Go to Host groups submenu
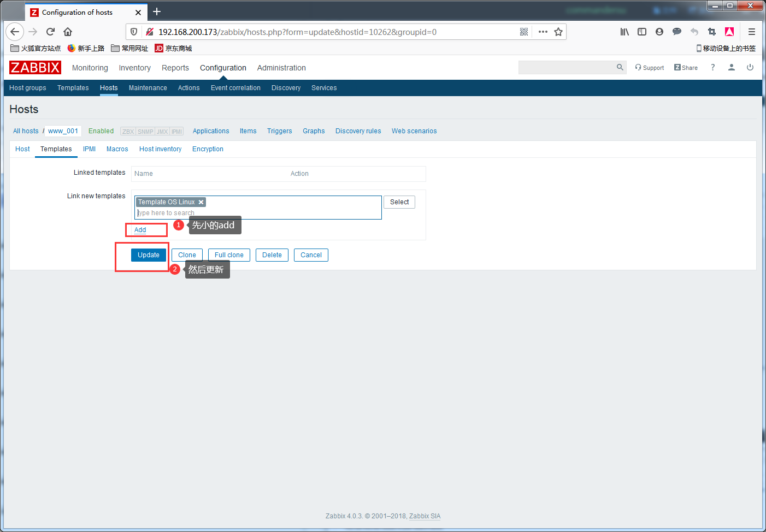The image size is (766, 532). 28,88
